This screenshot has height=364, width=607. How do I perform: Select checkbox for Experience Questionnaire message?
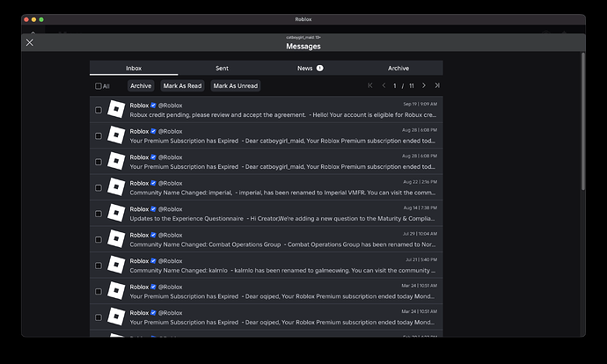pos(99,214)
